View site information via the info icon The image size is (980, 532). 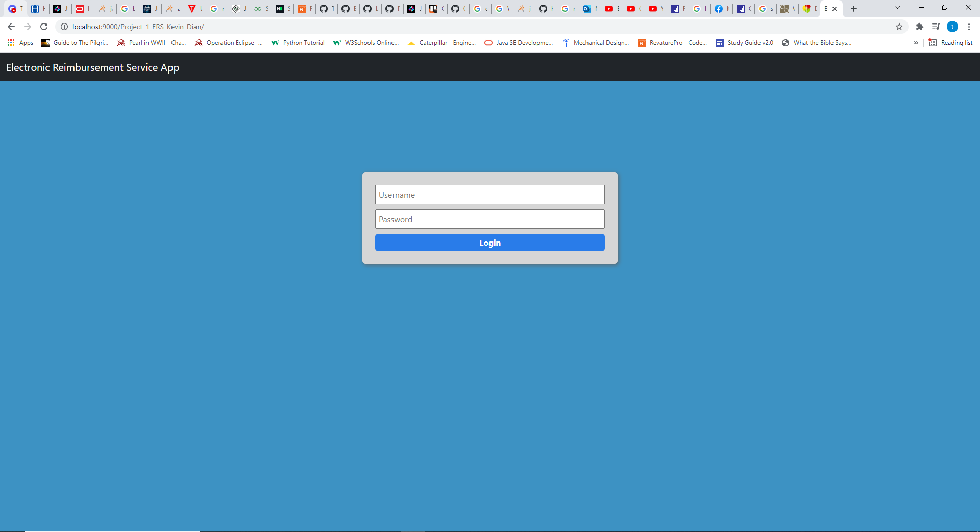pos(64,27)
